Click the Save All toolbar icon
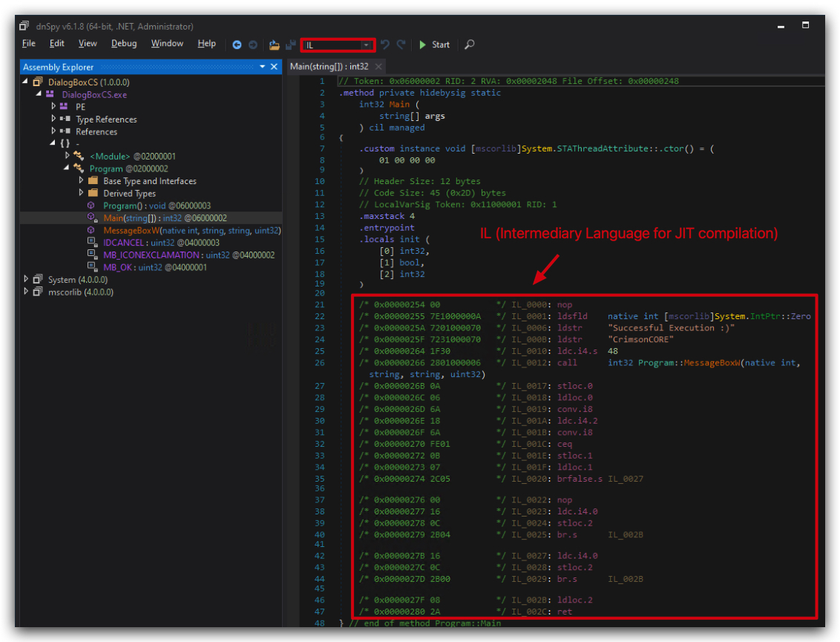 point(291,45)
